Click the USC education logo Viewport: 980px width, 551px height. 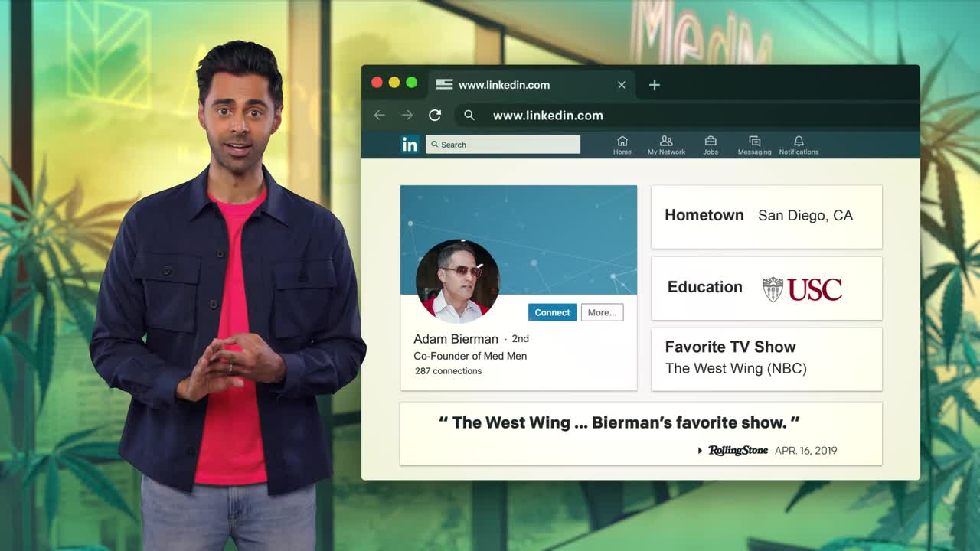[802, 289]
